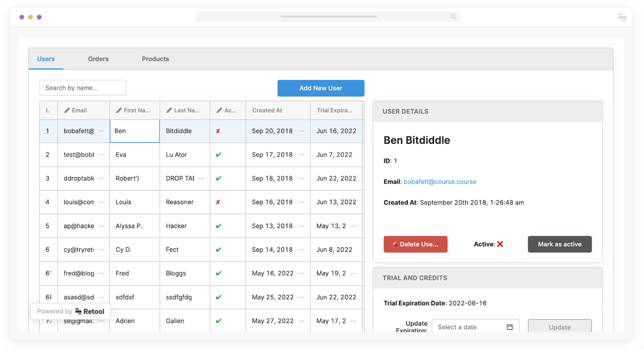
Task: Toggle the active checkmark for Eva
Action: point(219,155)
